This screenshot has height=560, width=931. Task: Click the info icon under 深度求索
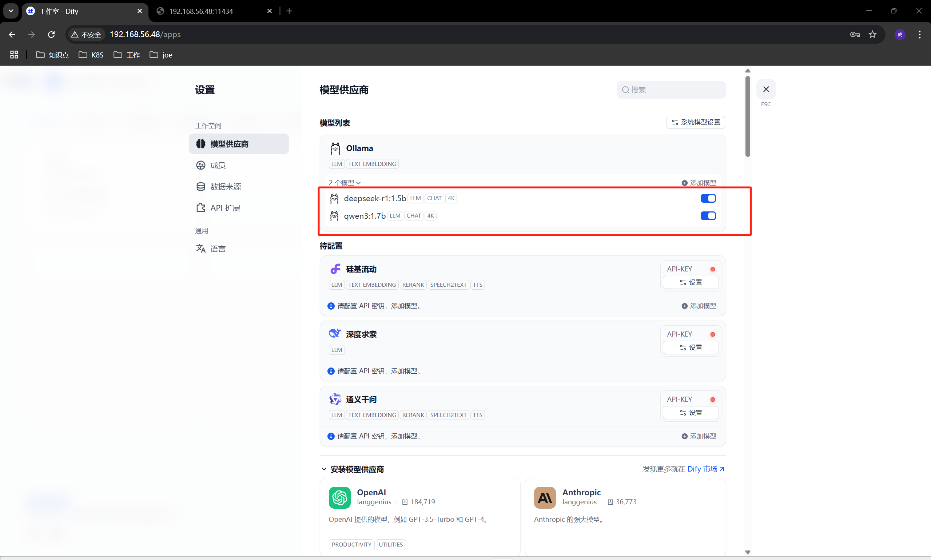331,371
